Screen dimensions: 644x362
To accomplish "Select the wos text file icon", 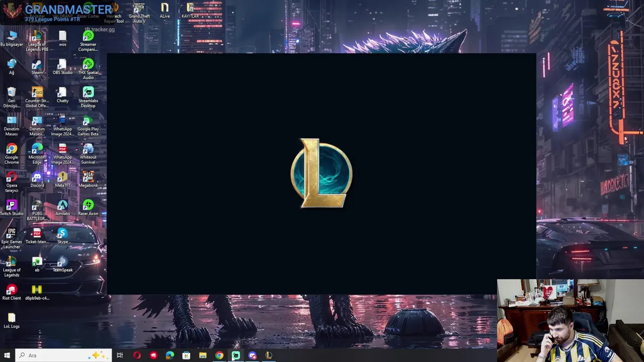I will (62, 39).
